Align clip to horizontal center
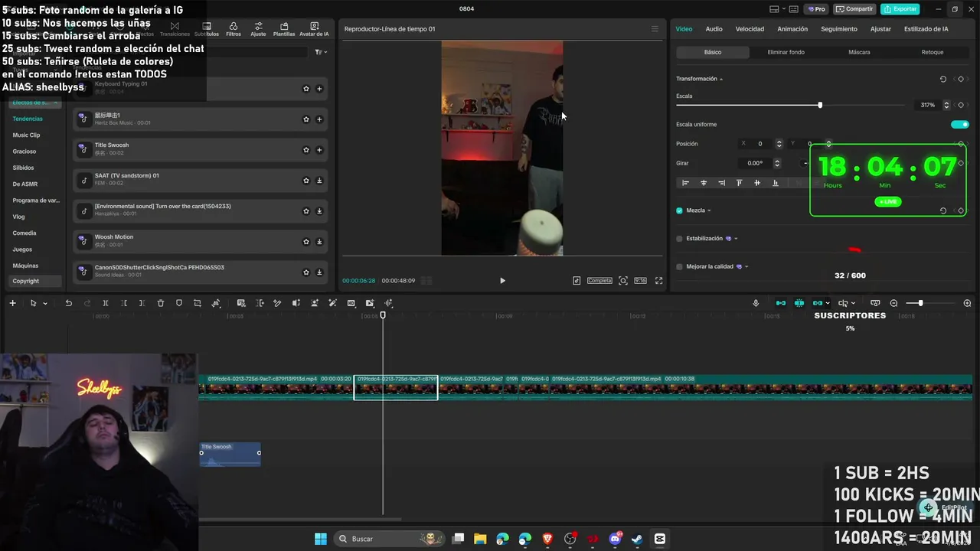 (x=704, y=183)
